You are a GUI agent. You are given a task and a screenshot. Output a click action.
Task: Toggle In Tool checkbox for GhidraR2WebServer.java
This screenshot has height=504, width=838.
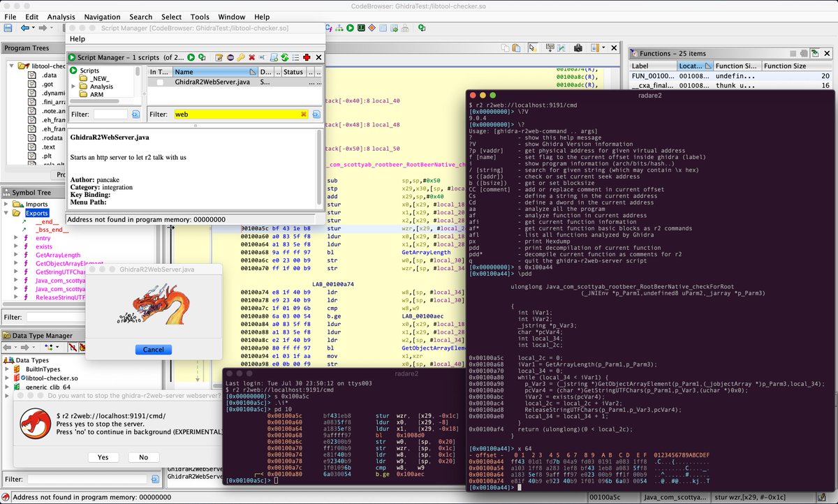[x=160, y=82]
